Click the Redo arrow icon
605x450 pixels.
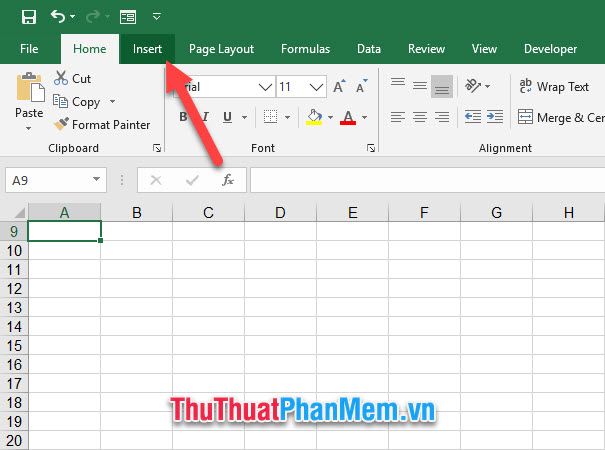tap(93, 17)
